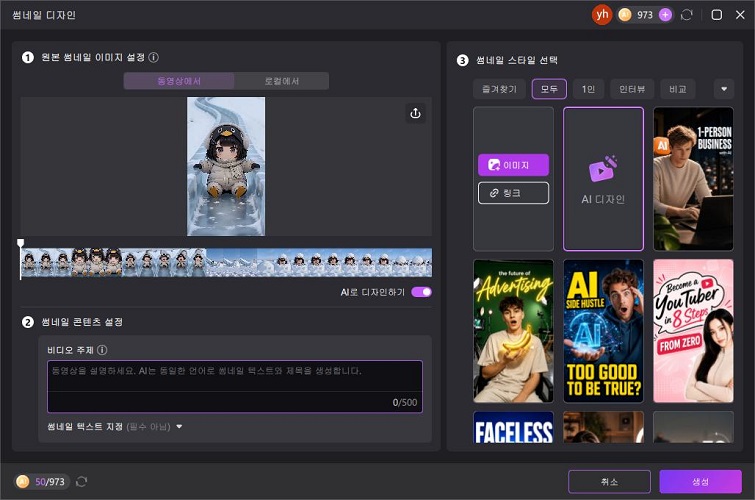Open info icon next to 비디오 주제
Viewport: 755px width, 500px height.
[x=102, y=350]
